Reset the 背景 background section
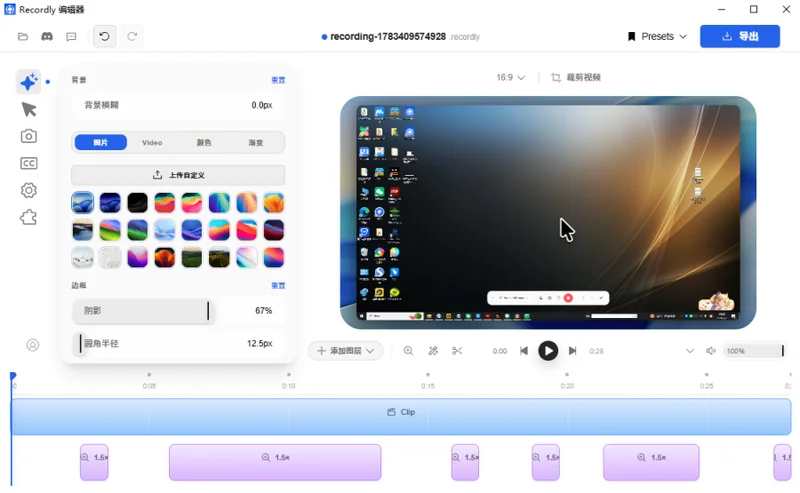The image size is (800, 493). 278,80
